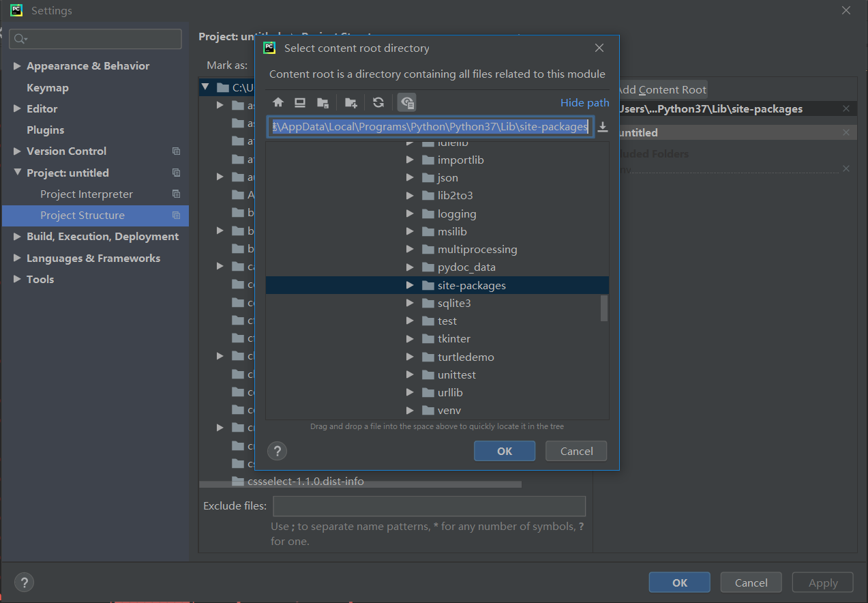
Task: Select the test folder row
Action: click(x=437, y=321)
